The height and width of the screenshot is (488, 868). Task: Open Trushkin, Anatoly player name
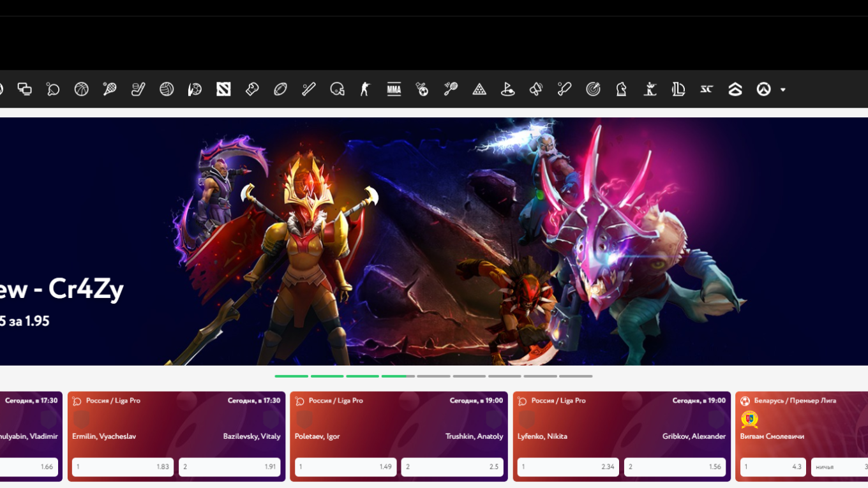pos(474,436)
